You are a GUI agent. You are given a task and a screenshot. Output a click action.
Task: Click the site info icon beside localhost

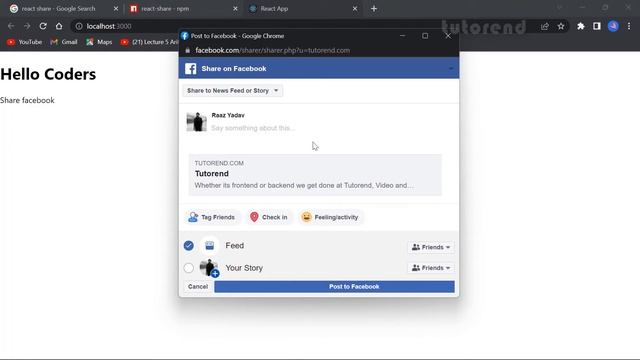click(79, 26)
